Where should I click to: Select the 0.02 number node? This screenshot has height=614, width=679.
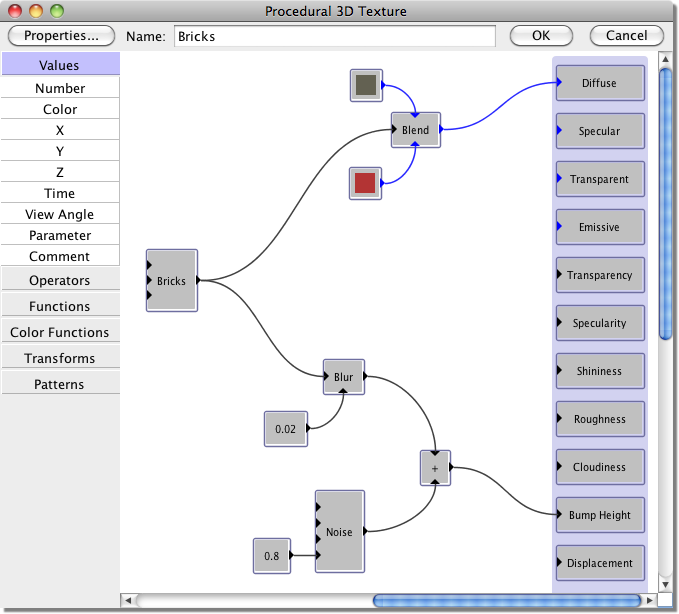[286, 429]
